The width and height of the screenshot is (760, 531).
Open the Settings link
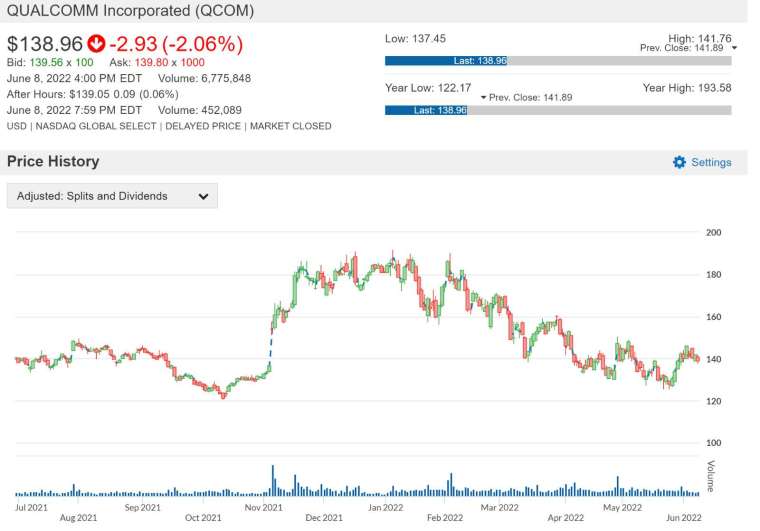click(711, 162)
